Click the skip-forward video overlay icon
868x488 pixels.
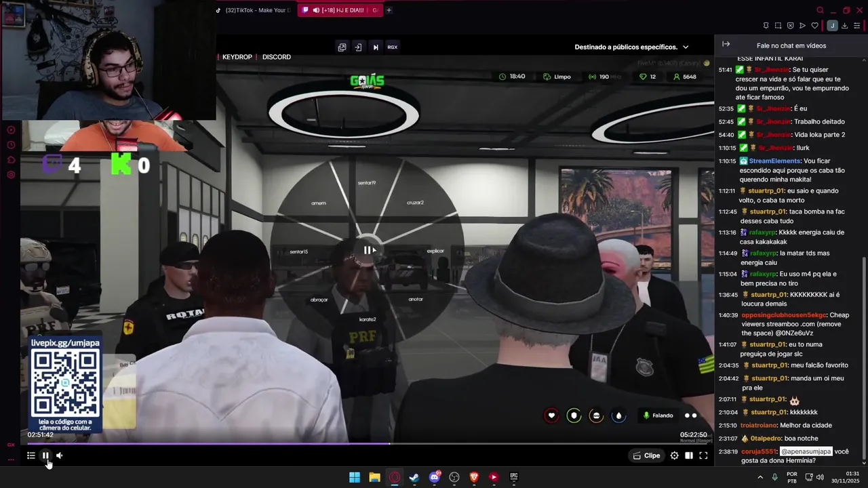pos(375,47)
